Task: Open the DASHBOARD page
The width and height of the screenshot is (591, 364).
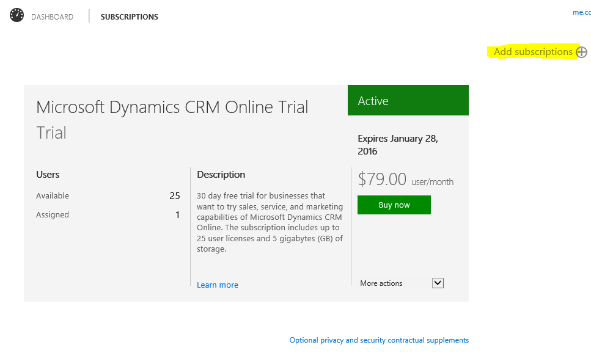Action: click(x=52, y=17)
